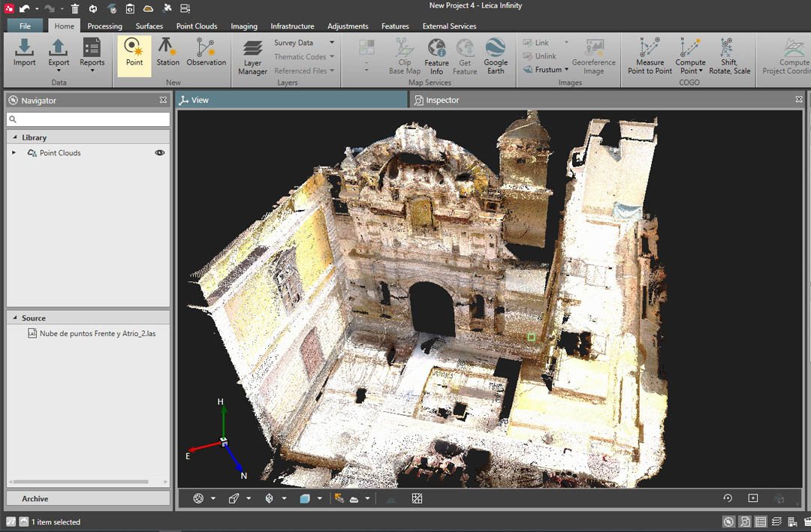Click the clipboard code icon in title bar
The width and height of the screenshot is (811, 532).
pos(130,8)
